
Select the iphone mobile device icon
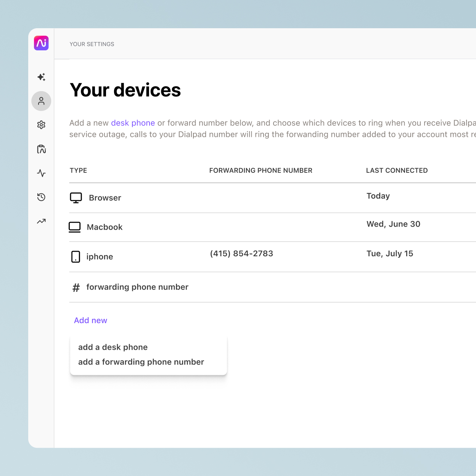coord(76,256)
